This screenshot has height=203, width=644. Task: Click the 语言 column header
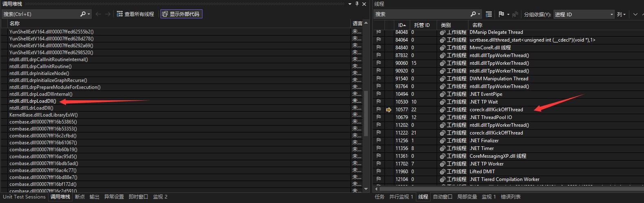tap(357, 23)
